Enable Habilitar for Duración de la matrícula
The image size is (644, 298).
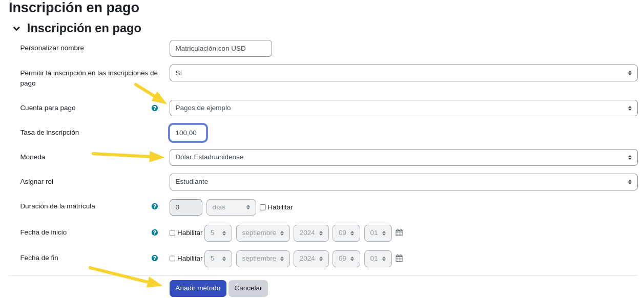tap(263, 207)
